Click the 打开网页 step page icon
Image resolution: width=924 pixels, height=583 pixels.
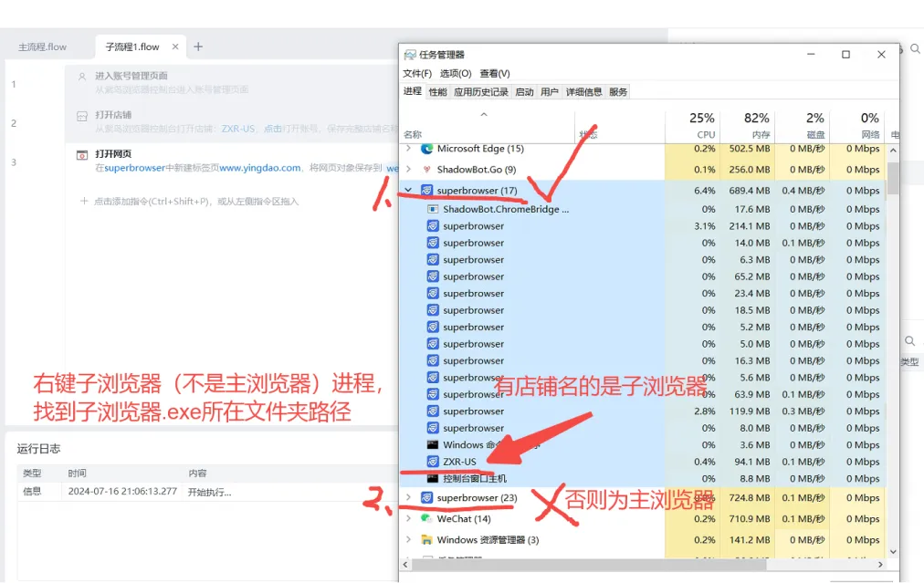coord(82,155)
